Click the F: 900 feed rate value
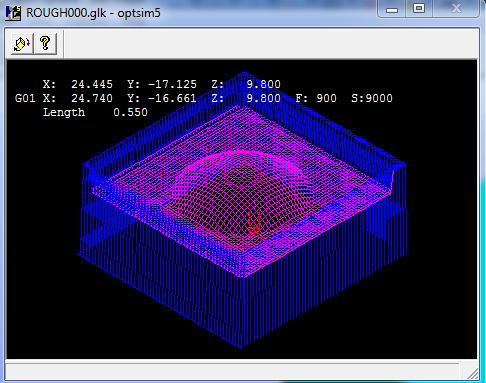The width and height of the screenshot is (486, 383). point(316,98)
